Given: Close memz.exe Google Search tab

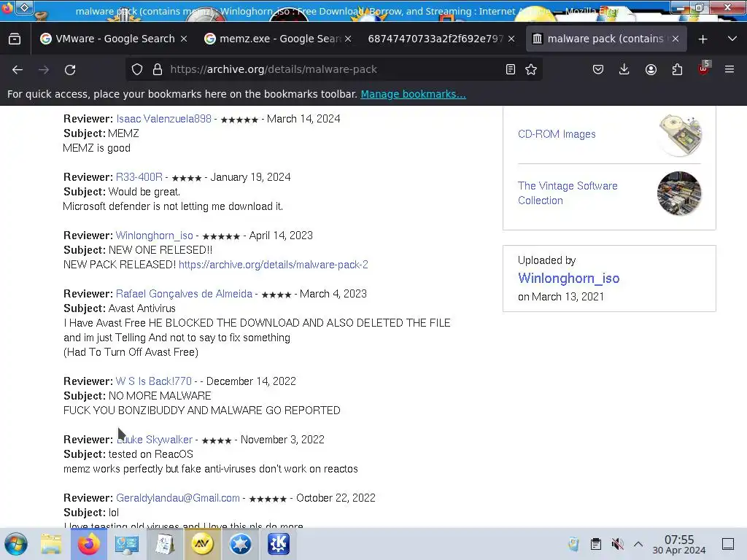Looking at the screenshot, I should (348, 39).
